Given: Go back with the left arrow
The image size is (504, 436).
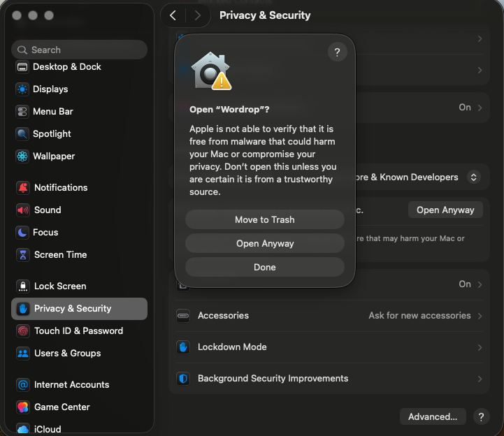Looking at the screenshot, I should click(173, 15).
